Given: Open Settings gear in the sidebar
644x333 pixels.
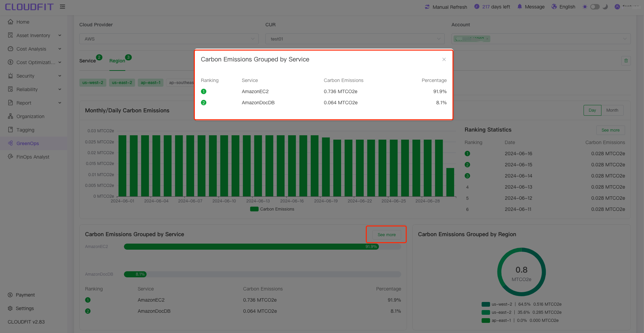Looking at the screenshot, I should (x=10, y=308).
